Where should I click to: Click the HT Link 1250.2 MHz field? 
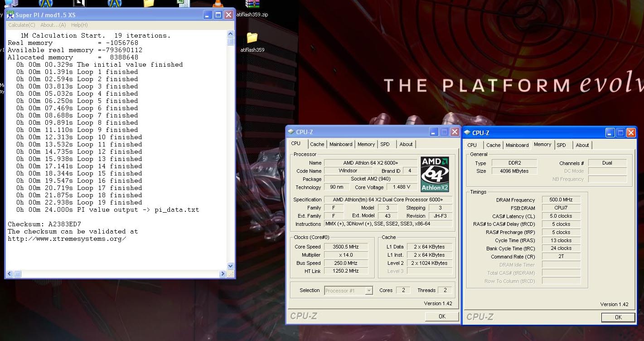pyautogui.click(x=346, y=271)
